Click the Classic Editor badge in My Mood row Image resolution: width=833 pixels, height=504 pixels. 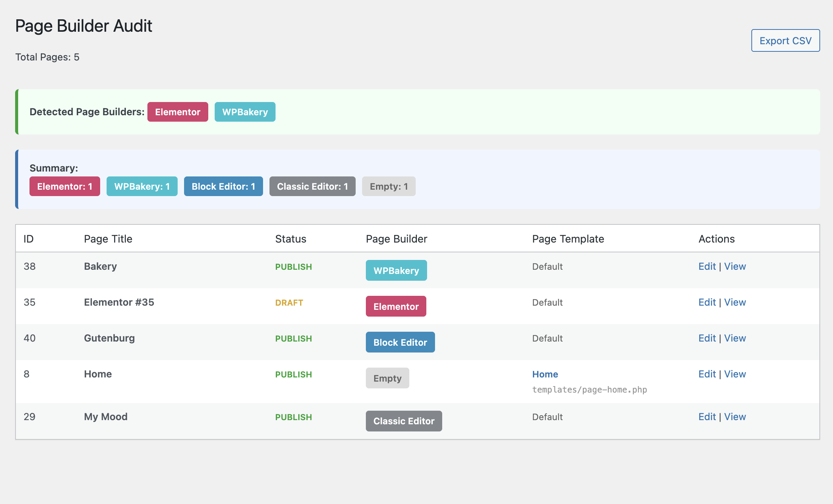pos(404,421)
